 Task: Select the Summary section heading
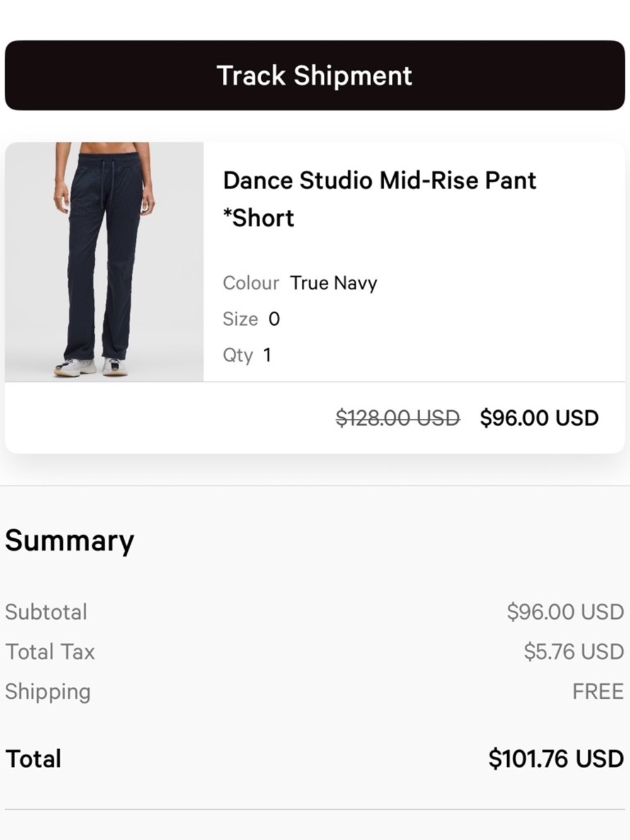(69, 540)
